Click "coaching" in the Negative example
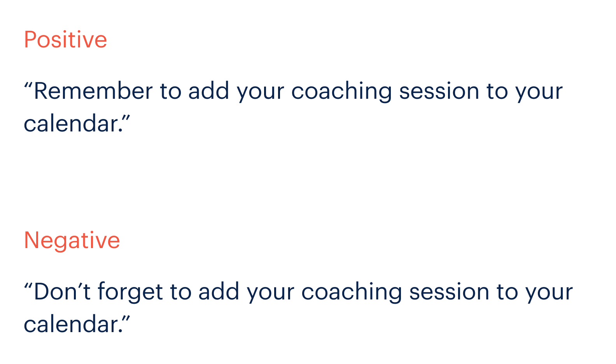 tap(352, 292)
